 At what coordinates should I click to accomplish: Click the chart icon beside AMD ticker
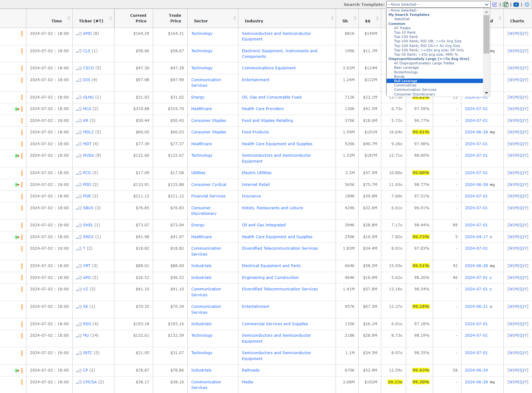click(79, 34)
